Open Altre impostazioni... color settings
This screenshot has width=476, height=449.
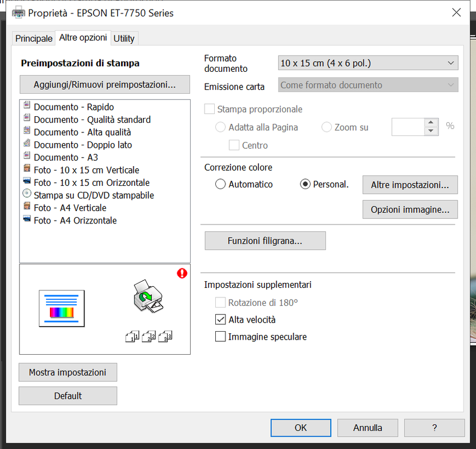[x=410, y=185]
